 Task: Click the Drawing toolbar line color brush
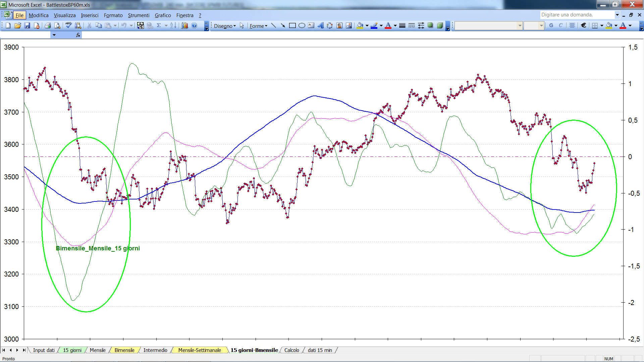click(374, 25)
